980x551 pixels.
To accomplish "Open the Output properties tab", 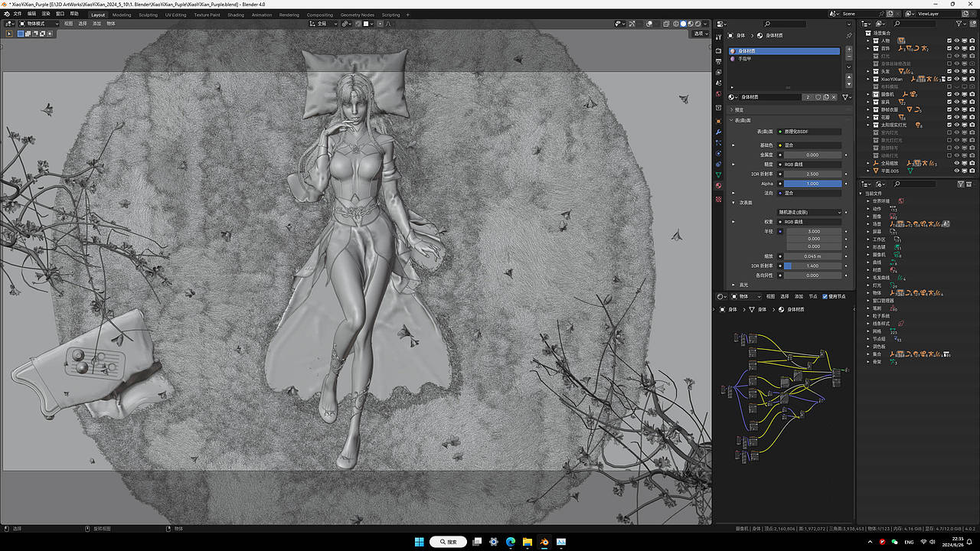I will 718,61.
